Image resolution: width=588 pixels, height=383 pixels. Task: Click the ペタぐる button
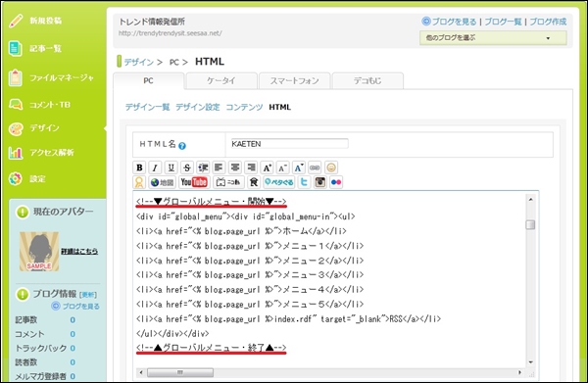[x=279, y=182]
